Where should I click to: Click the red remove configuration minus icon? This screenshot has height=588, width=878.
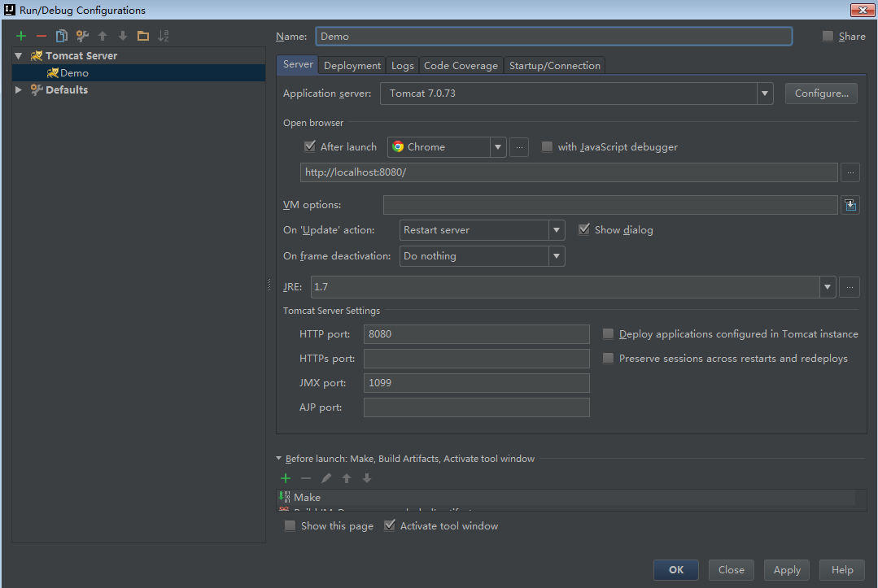41,36
